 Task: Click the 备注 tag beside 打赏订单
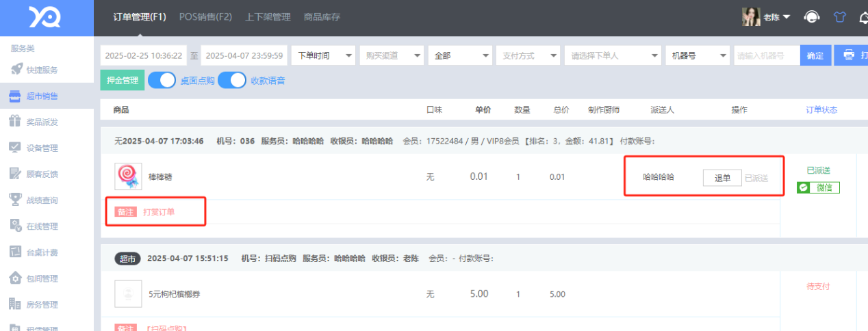pos(125,212)
